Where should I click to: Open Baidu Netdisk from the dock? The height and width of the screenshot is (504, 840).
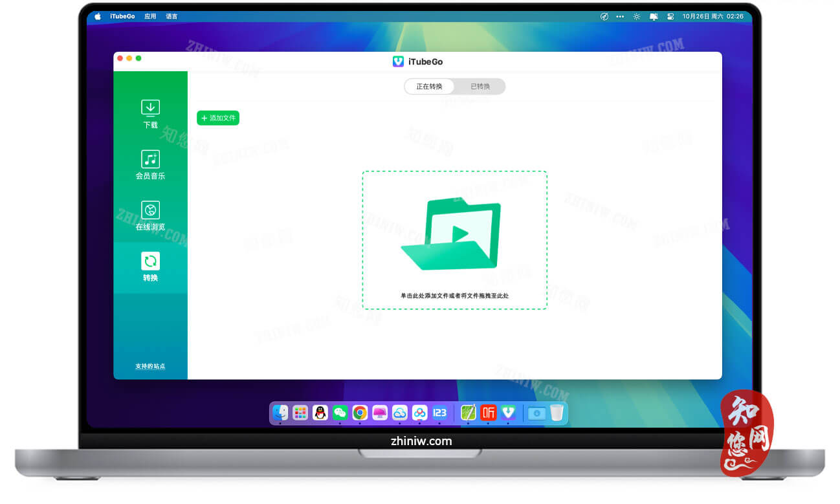point(420,413)
